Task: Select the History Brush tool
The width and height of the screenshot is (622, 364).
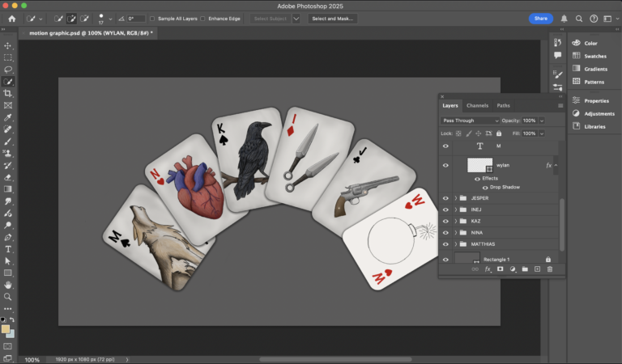Action: click(x=8, y=165)
